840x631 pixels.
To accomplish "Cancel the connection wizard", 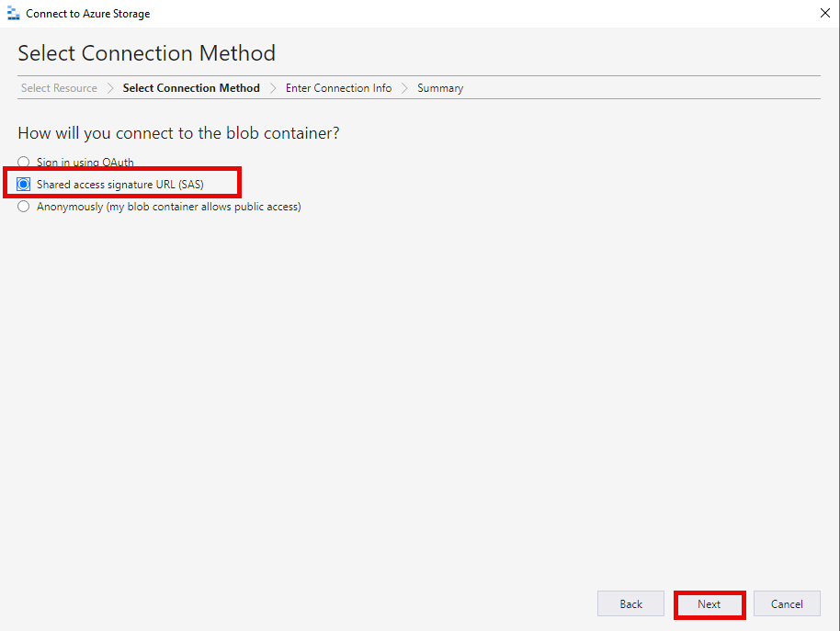I will tap(787, 603).
